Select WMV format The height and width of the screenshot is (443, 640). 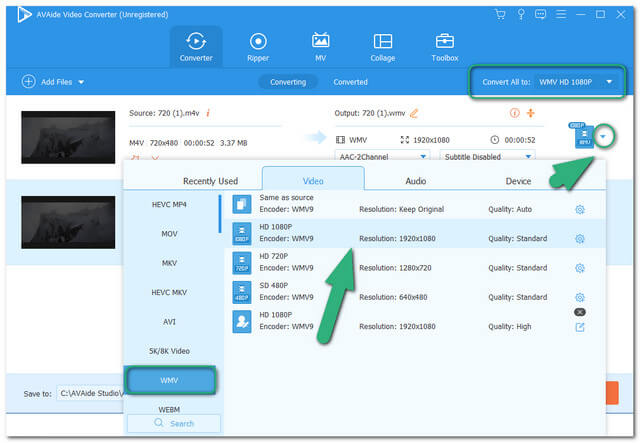[x=170, y=380]
